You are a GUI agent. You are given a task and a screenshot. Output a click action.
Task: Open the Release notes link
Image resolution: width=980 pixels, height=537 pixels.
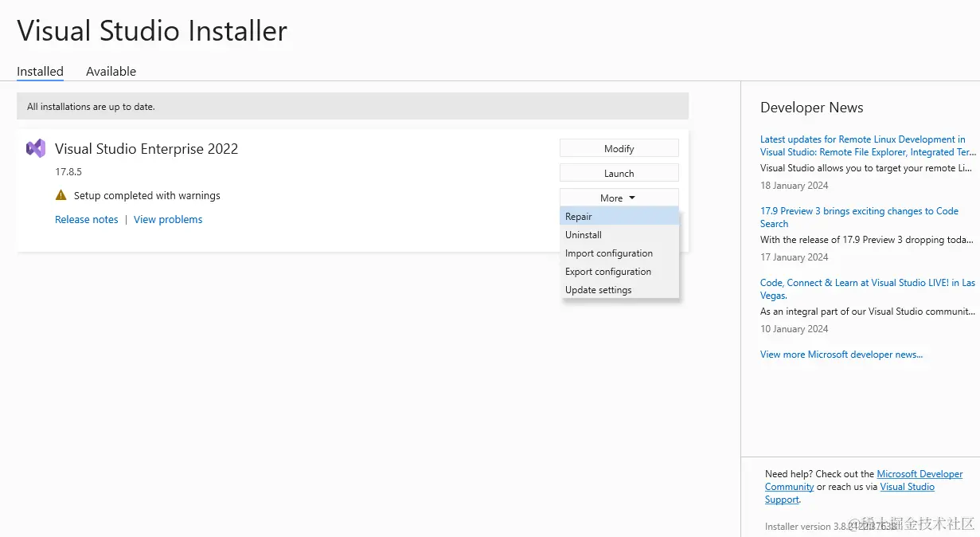86,219
